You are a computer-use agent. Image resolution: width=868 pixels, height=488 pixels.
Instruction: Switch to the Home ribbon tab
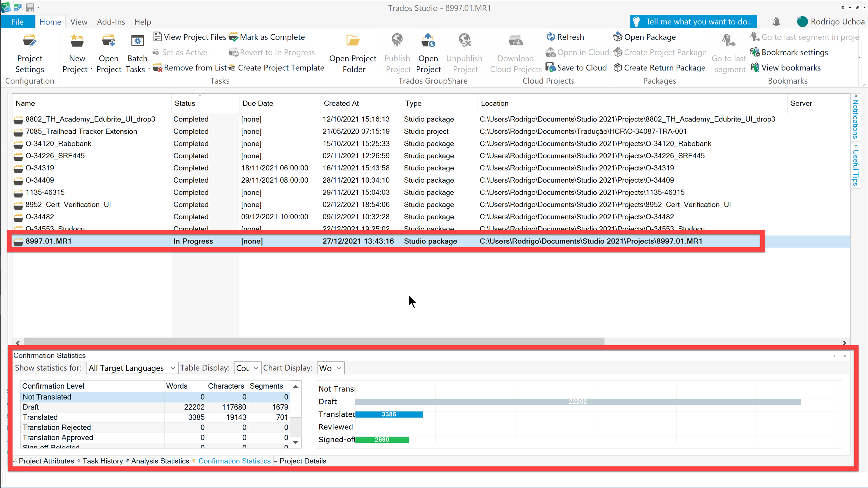pyautogui.click(x=50, y=22)
